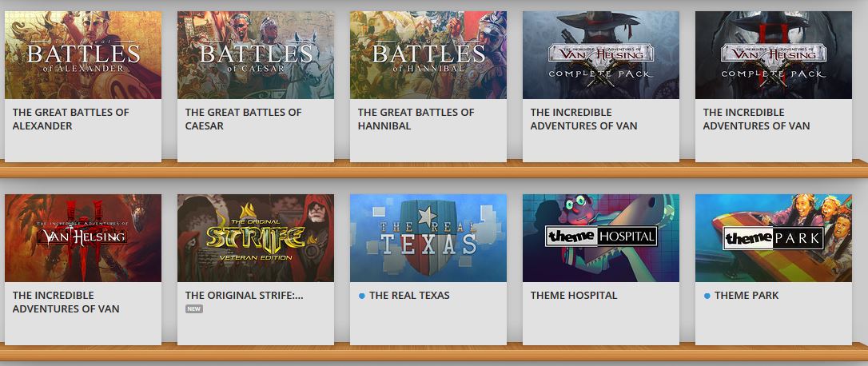868x366 pixels.
Task: Click the blue update dot beside The Real Texas
Action: (361, 296)
